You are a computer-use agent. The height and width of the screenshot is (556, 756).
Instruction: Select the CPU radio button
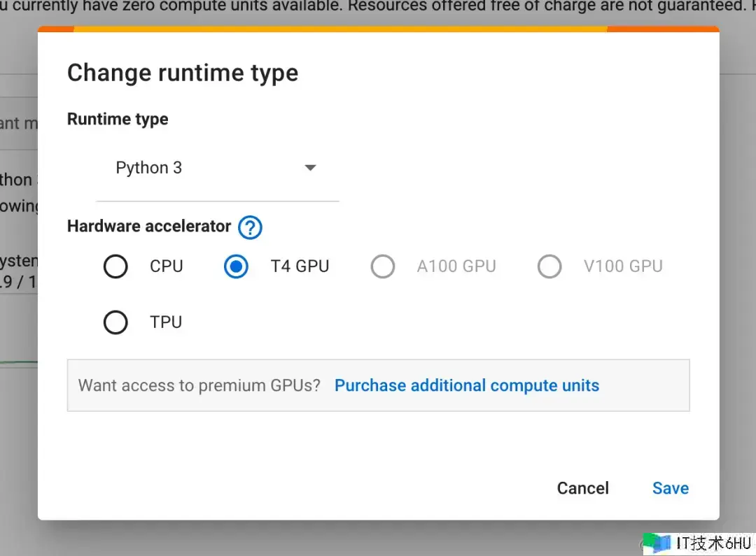(115, 266)
